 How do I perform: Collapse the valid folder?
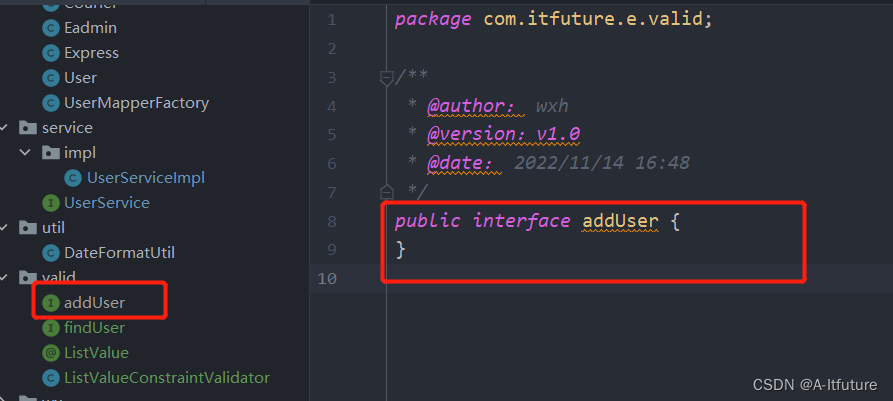click(6, 277)
